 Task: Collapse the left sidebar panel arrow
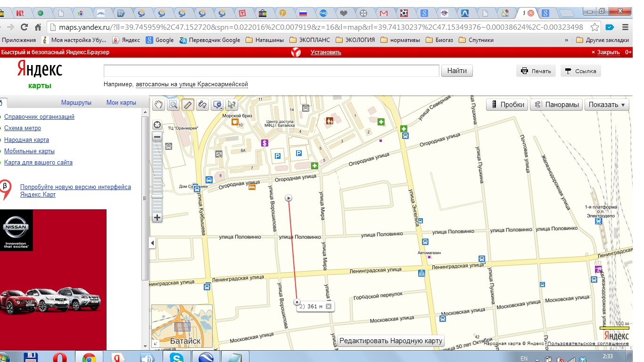[x=152, y=243]
